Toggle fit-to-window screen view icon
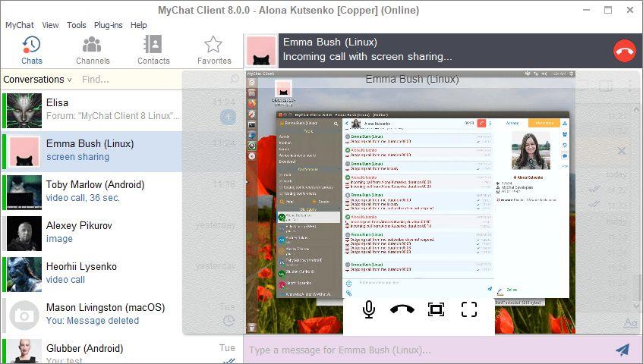This screenshot has width=643, height=364. click(436, 309)
